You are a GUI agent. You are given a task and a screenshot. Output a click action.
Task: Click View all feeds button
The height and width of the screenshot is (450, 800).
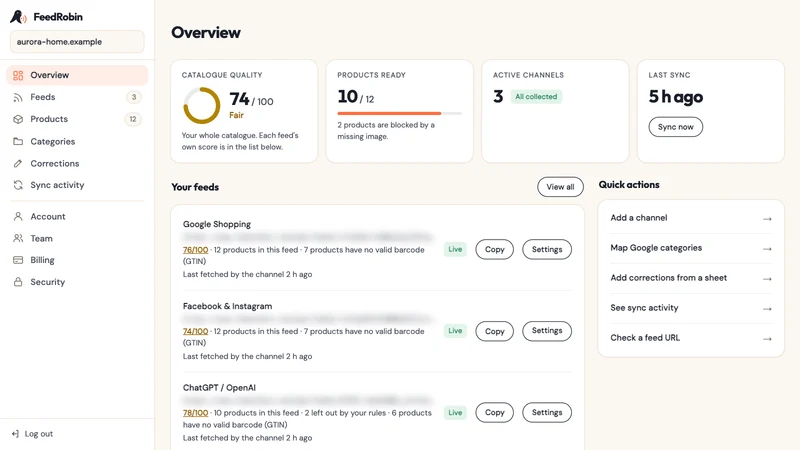point(560,187)
